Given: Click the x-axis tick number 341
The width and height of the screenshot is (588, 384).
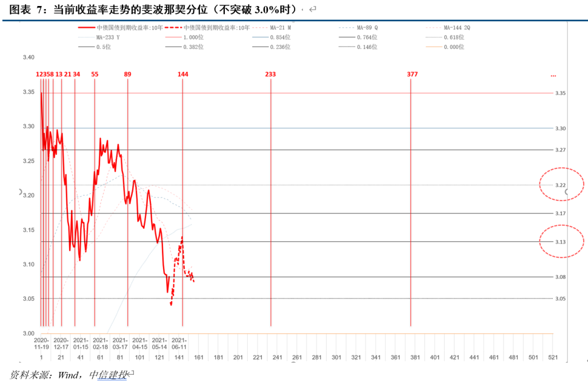Looking at the screenshot, I should click(376, 357).
